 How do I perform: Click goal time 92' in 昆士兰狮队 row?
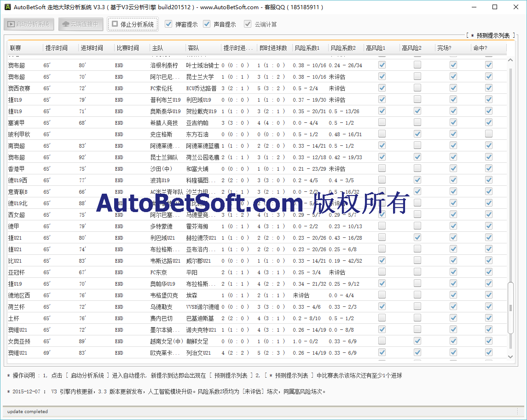click(x=82, y=157)
